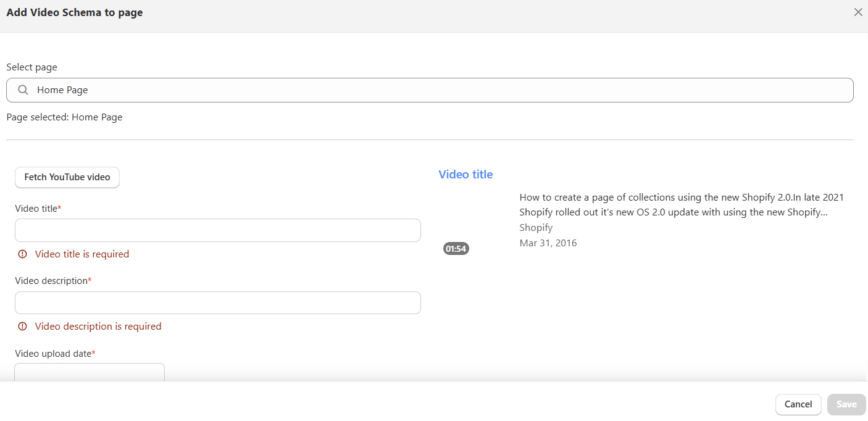
Task: Click the Cancel button
Action: pos(798,404)
